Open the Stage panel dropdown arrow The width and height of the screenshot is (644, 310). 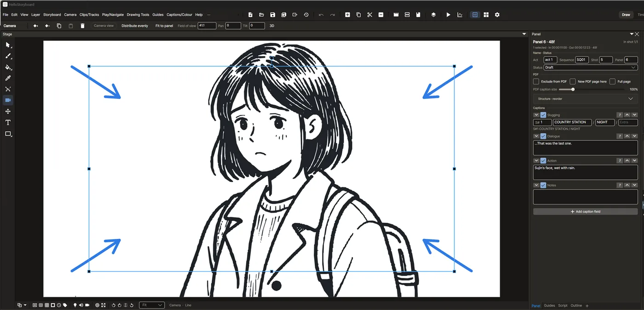tap(524, 34)
